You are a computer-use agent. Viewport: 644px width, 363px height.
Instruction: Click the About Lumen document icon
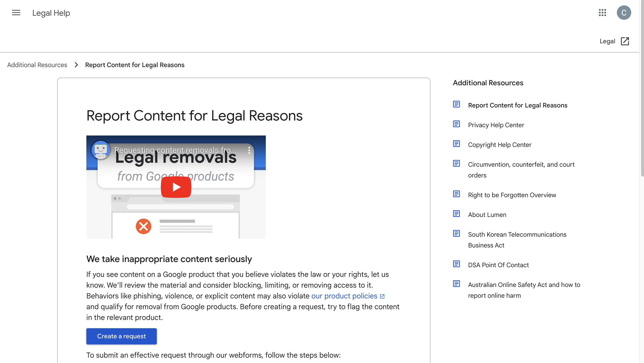pyautogui.click(x=456, y=214)
